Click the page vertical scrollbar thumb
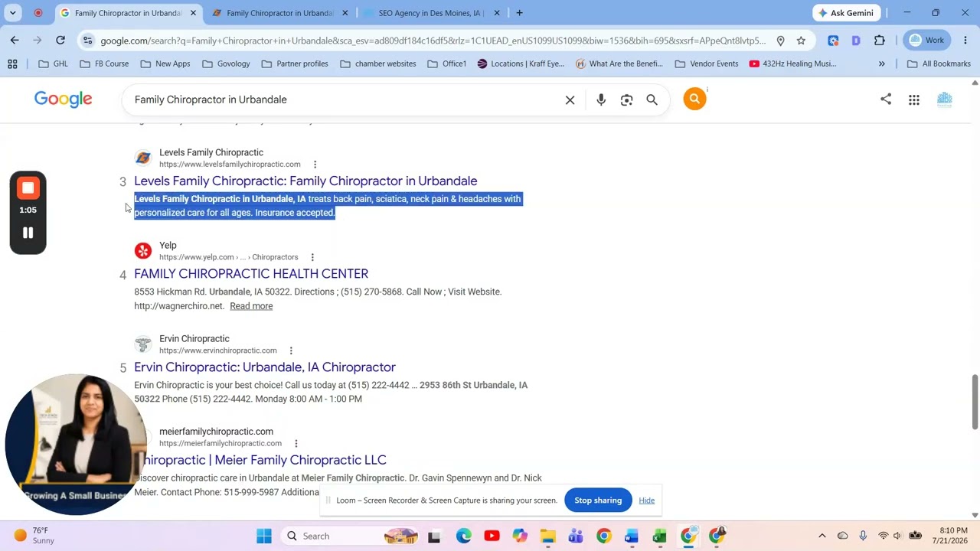Viewport: 980px width, 551px height. click(975, 402)
